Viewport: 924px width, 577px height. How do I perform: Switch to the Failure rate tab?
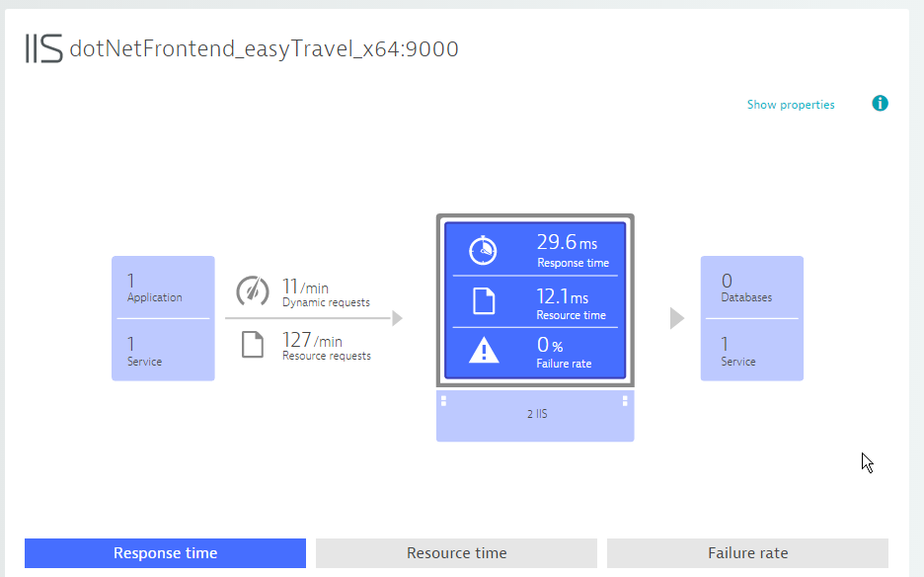(x=747, y=553)
